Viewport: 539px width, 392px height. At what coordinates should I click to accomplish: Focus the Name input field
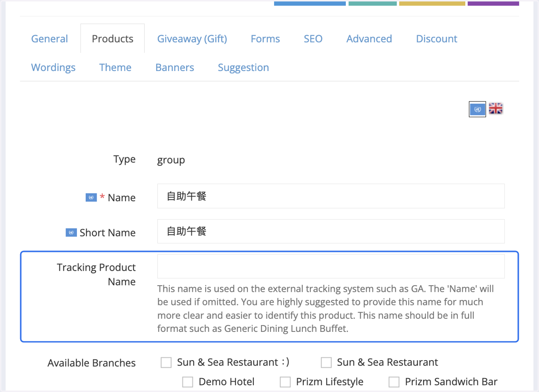[x=331, y=196]
